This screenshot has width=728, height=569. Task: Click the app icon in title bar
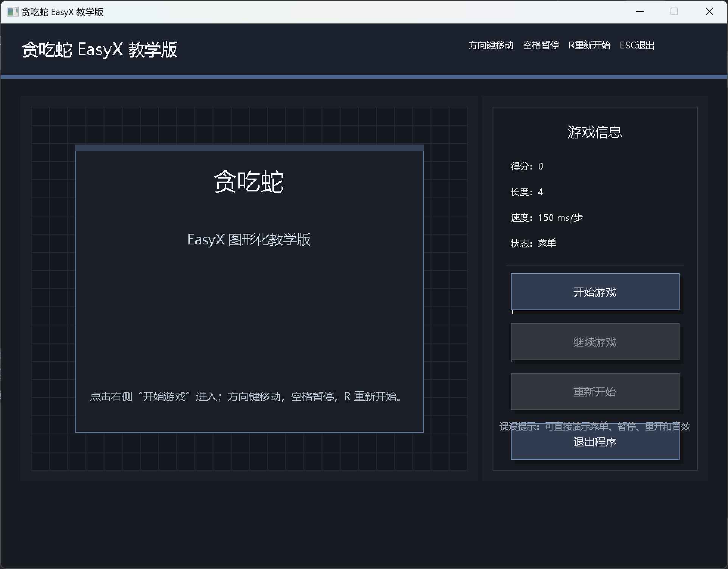[12, 12]
